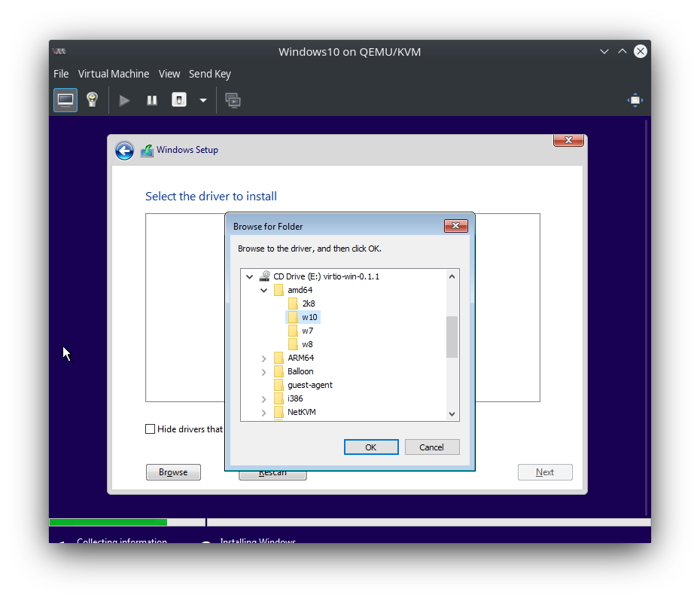The width and height of the screenshot is (700, 601).
Task: Open the manage VM snapshots icon
Action: pyautogui.click(x=233, y=100)
